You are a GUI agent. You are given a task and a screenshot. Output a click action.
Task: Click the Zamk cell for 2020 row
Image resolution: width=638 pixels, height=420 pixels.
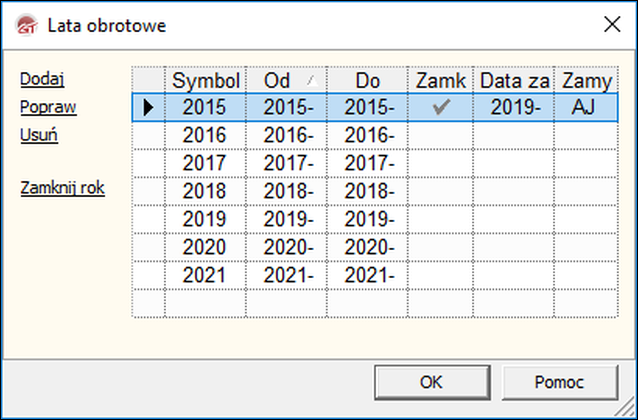(440, 247)
